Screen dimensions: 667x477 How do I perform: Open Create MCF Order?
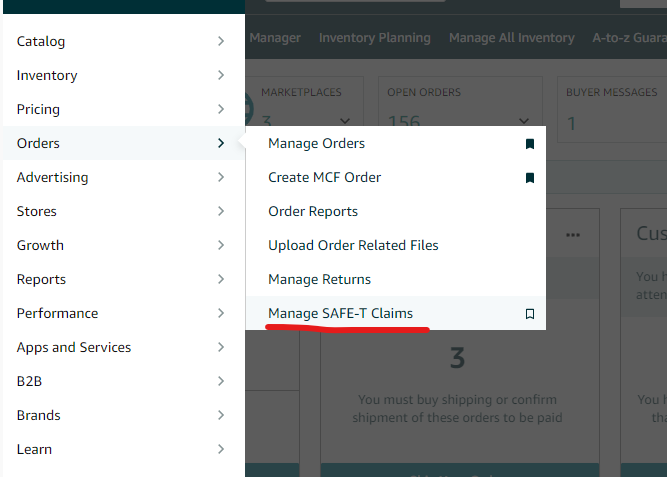(x=325, y=177)
